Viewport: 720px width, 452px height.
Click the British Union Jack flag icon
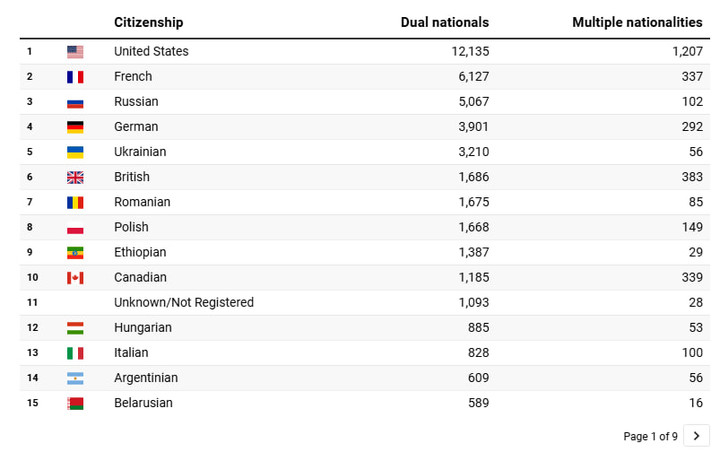point(75,177)
